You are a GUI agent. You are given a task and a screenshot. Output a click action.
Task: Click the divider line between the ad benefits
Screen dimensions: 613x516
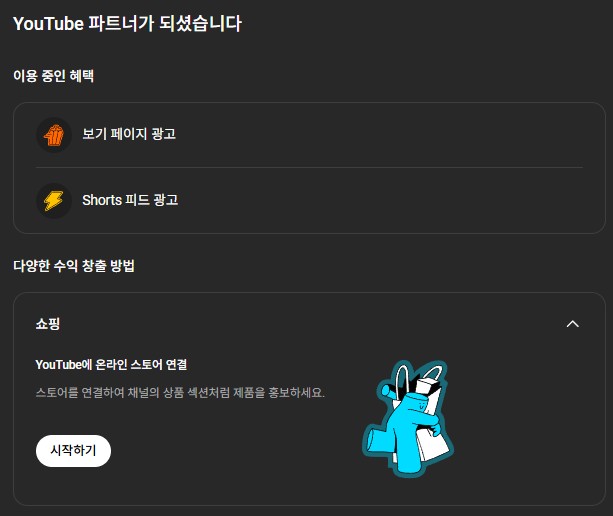pos(309,168)
